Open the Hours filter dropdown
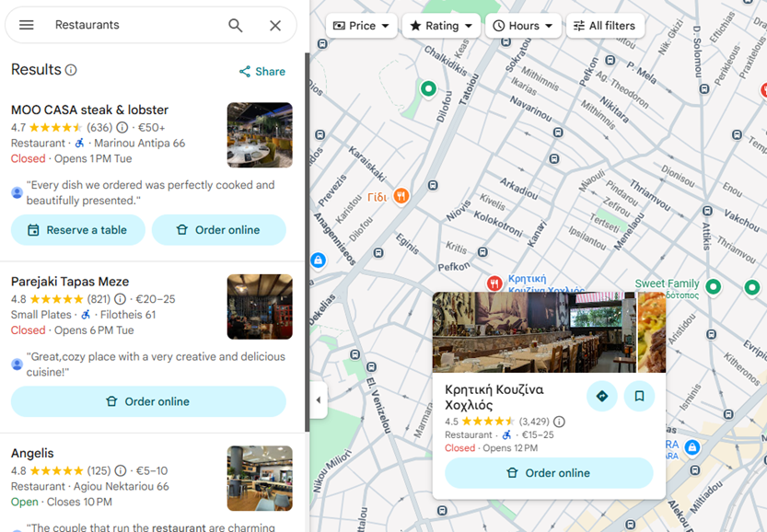The image size is (767, 532). pos(523,26)
